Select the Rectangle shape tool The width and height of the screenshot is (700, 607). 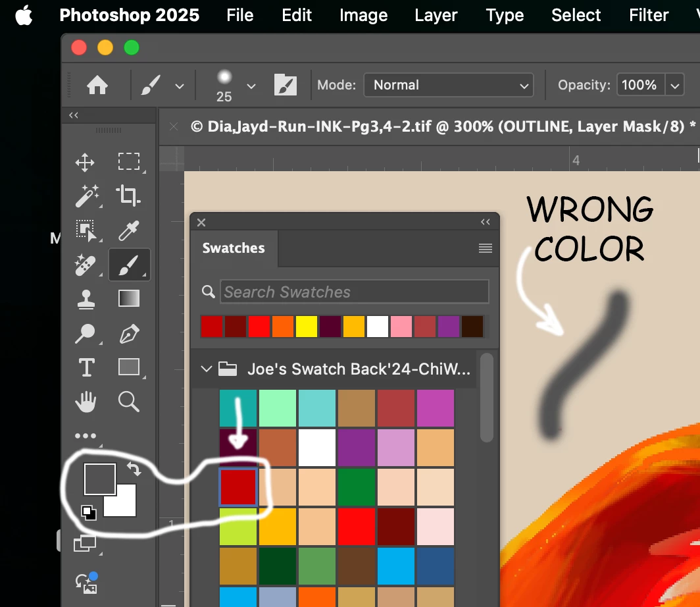[129, 367]
